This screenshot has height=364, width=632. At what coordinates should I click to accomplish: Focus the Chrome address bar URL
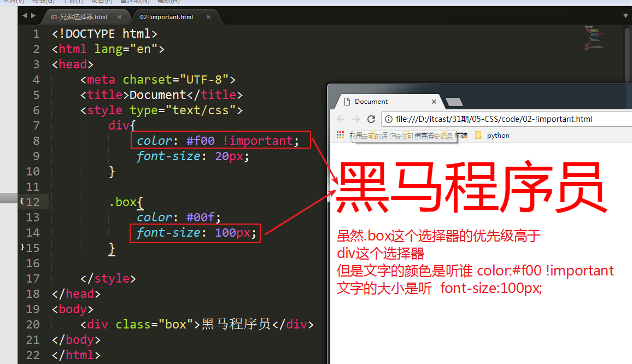(494, 119)
